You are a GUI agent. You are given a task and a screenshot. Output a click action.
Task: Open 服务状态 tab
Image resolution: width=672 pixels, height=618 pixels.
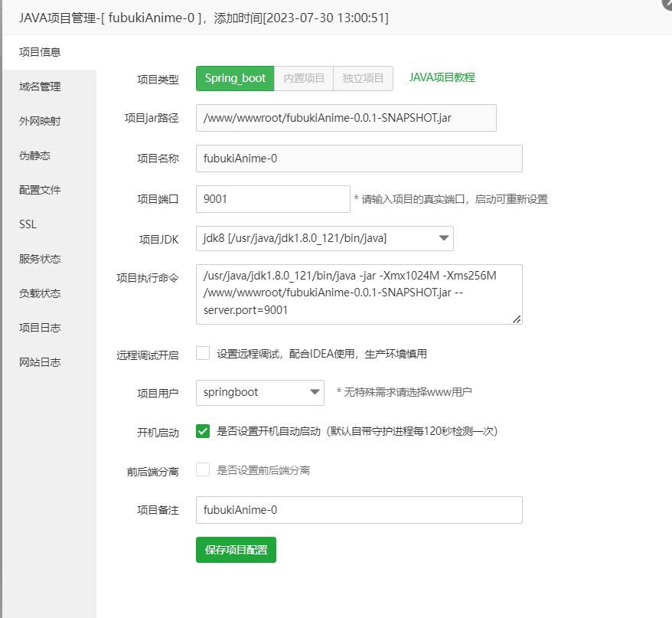coord(40,259)
